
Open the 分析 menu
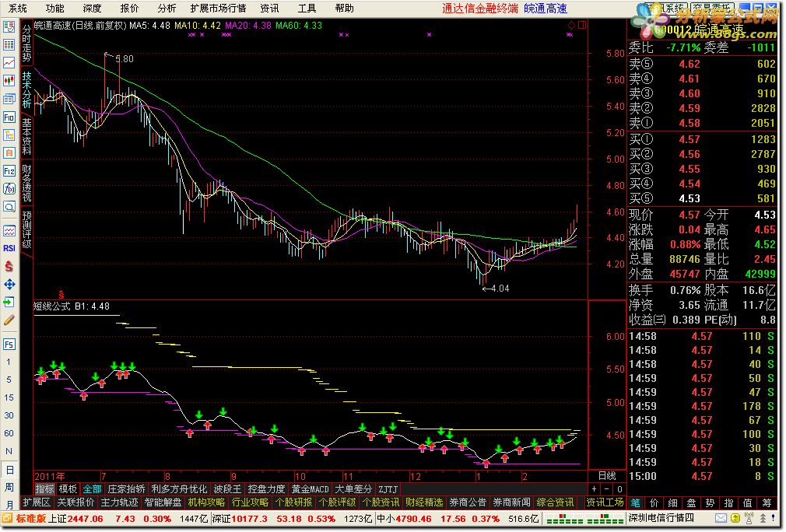click(x=167, y=8)
